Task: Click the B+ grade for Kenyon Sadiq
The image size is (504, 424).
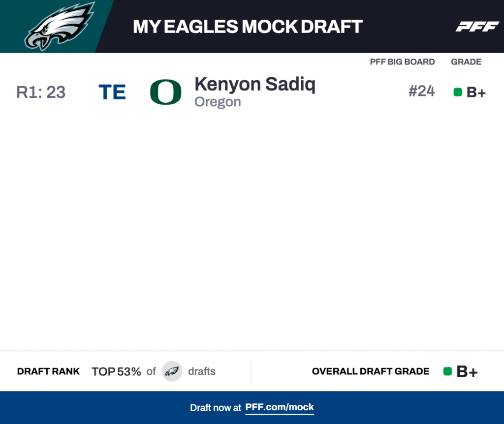Action: tap(476, 92)
